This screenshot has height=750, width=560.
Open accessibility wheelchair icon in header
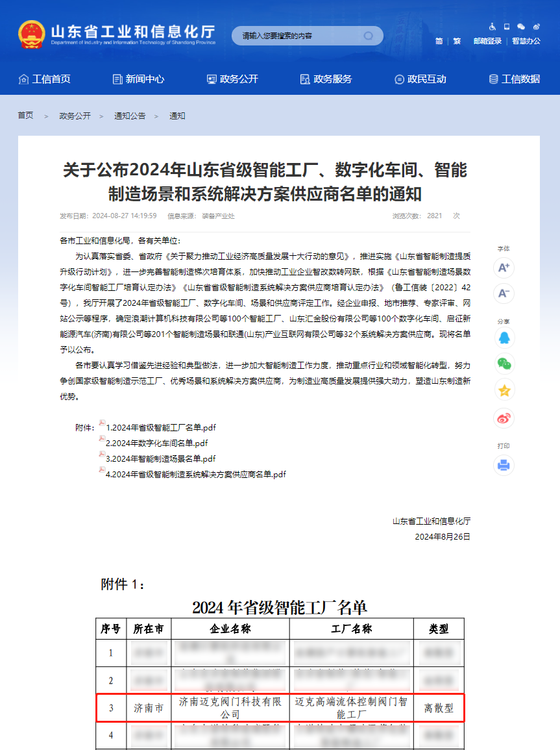(x=492, y=27)
